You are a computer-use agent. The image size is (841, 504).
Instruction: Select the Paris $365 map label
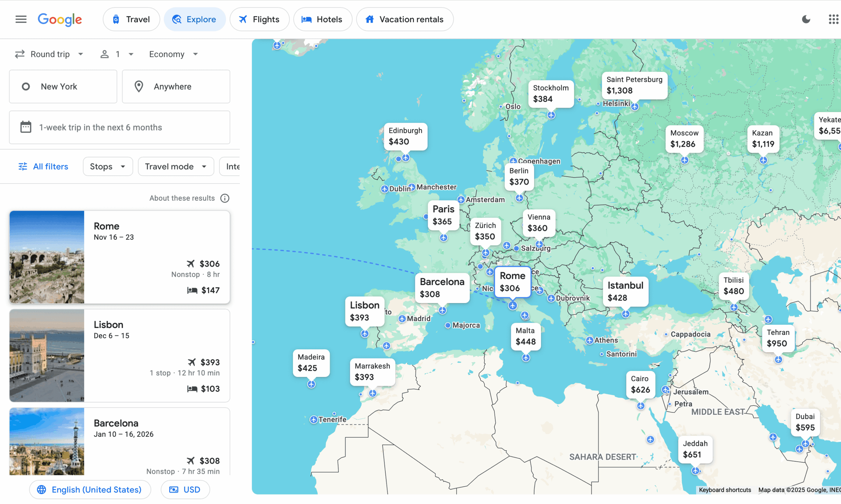(x=443, y=215)
